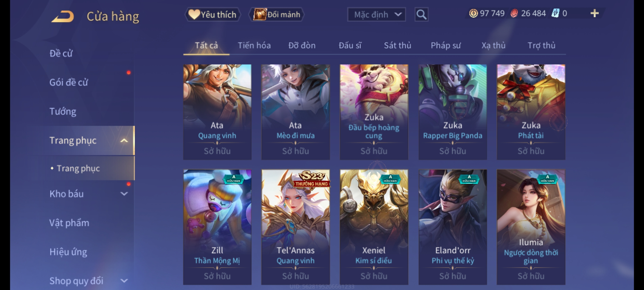Open the search magnifier icon
This screenshot has height=290, width=644.
coord(421,15)
